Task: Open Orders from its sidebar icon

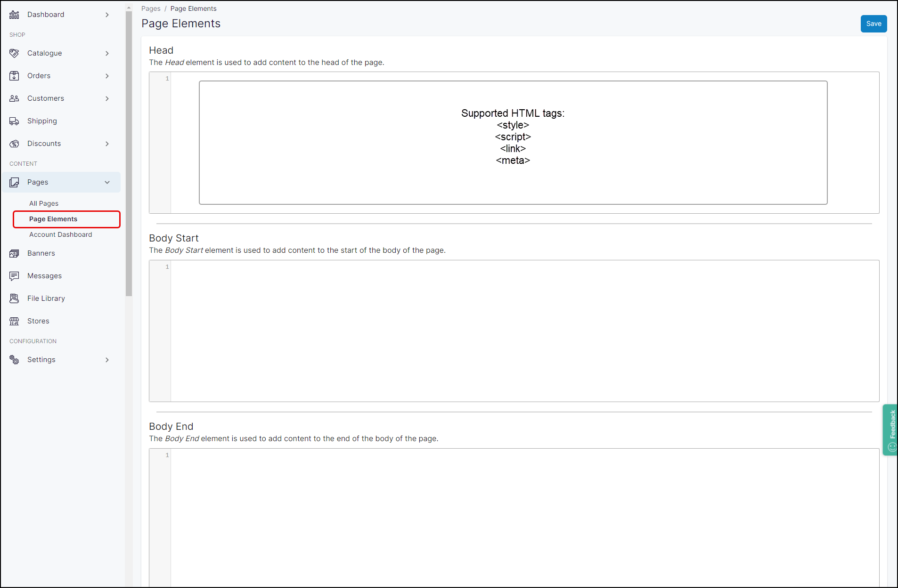Action: [x=14, y=76]
